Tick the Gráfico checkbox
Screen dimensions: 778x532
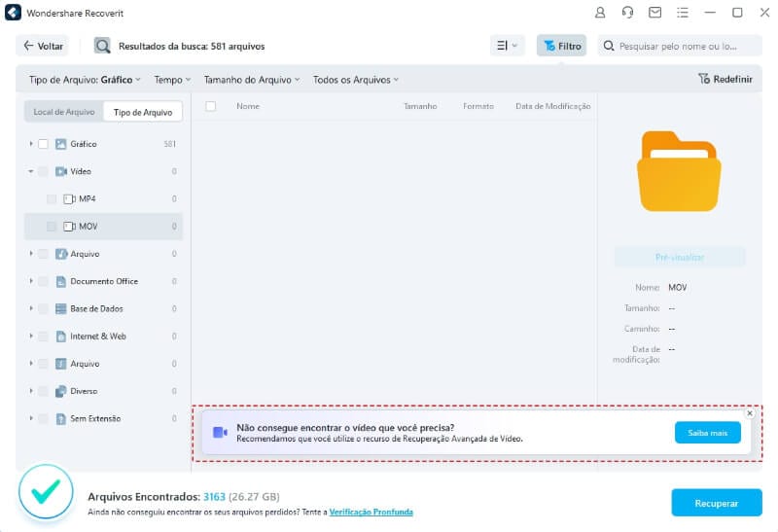(43, 144)
